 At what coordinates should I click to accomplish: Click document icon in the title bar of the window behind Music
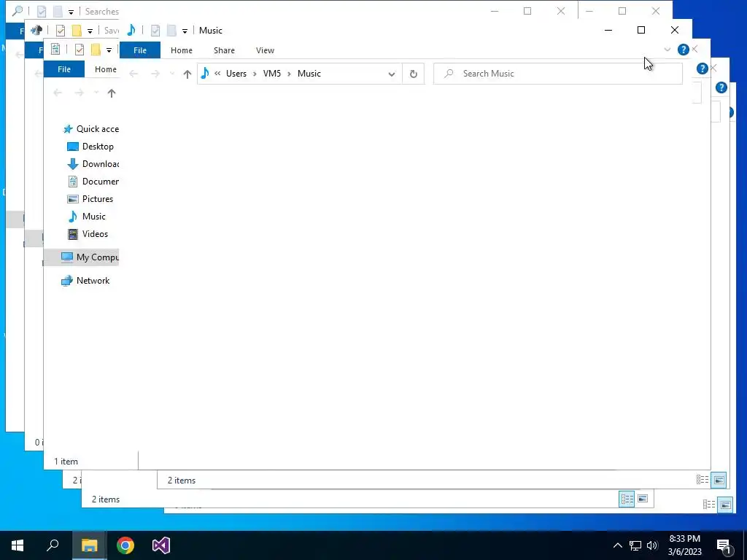pyautogui.click(x=55, y=49)
